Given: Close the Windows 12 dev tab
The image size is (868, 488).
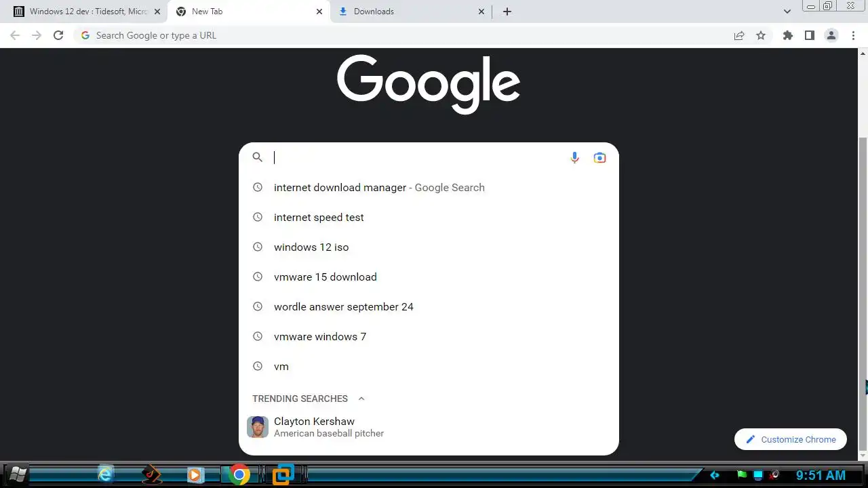Looking at the screenshot, I should (158, 12).
